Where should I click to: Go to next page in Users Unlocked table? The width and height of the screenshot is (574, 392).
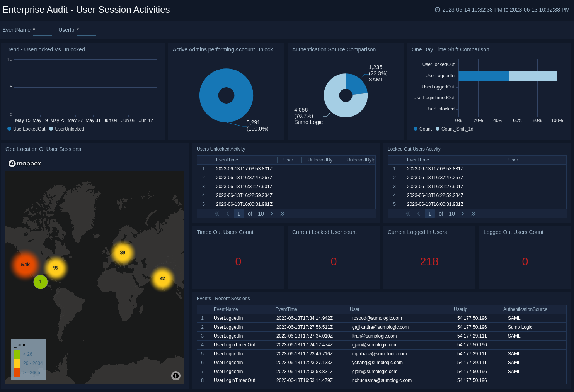[x=272, y=214]
